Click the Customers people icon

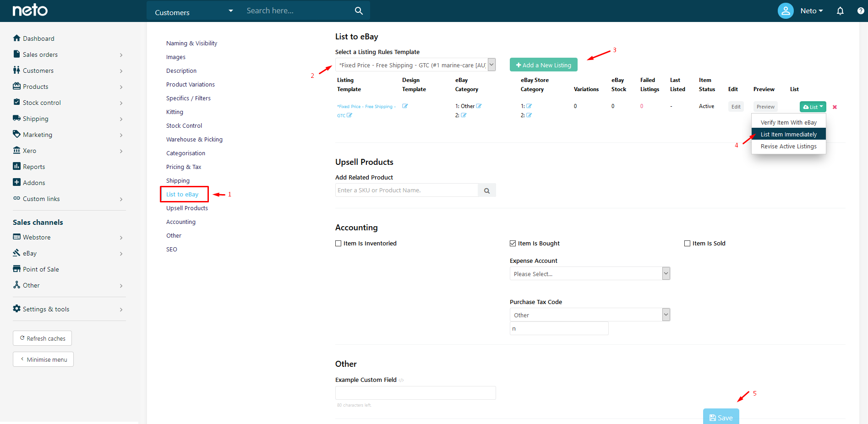(17, 70)
